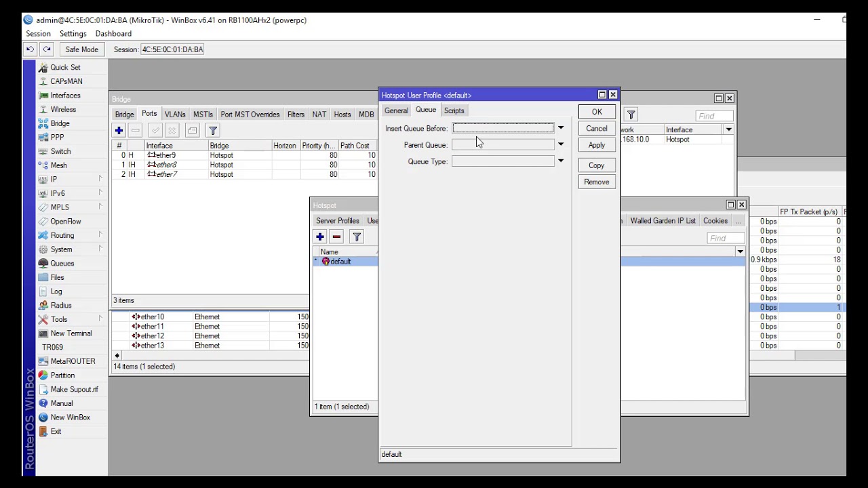
Task: Click Exit in sidebar
Action: pyautogui.click(x=56, y=432)
